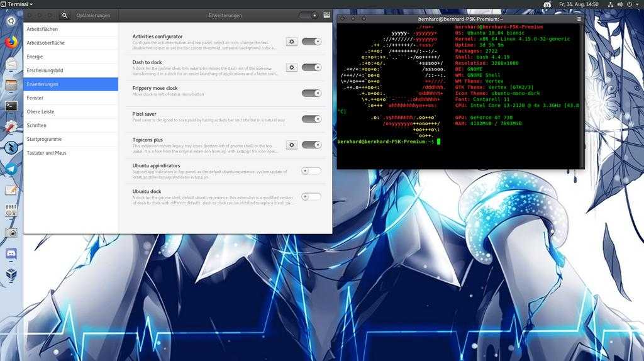The height and width of the screenshot is (361, 644).
Task: Turn off the Pixel saver extension
Action: click(311, 119)
